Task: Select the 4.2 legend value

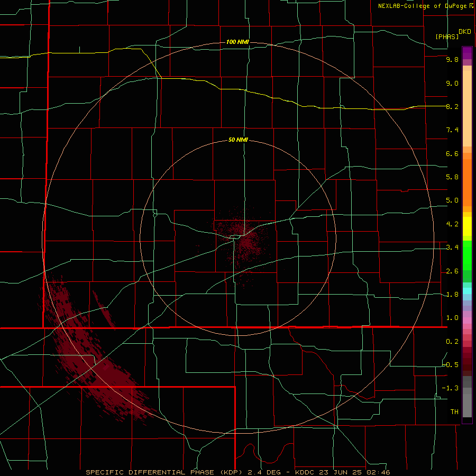Action: 452,224
